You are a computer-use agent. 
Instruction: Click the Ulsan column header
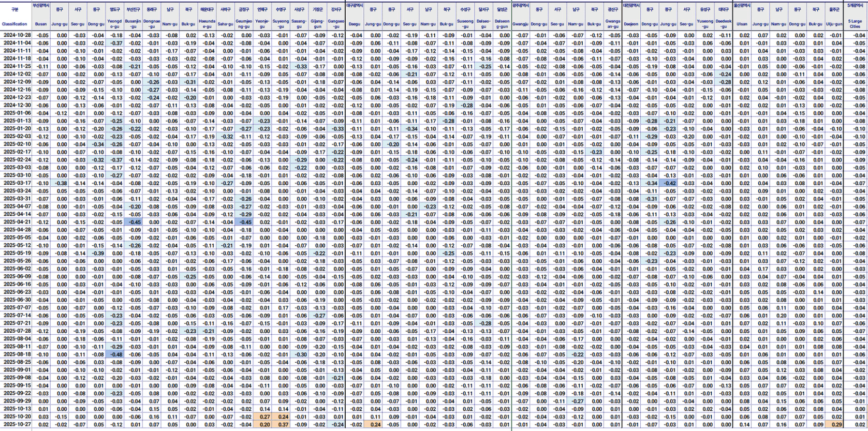click(742, 24)
